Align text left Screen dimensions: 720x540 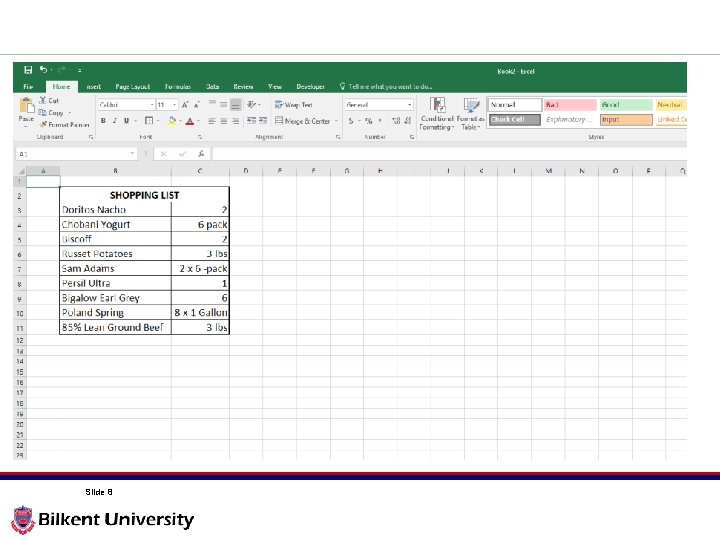212,121
